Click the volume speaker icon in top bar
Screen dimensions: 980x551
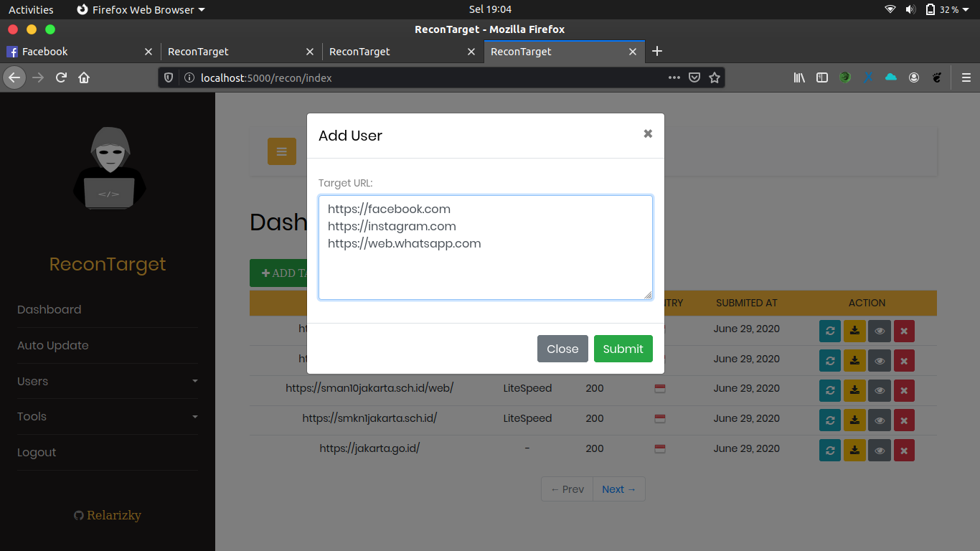click(910, 9)
